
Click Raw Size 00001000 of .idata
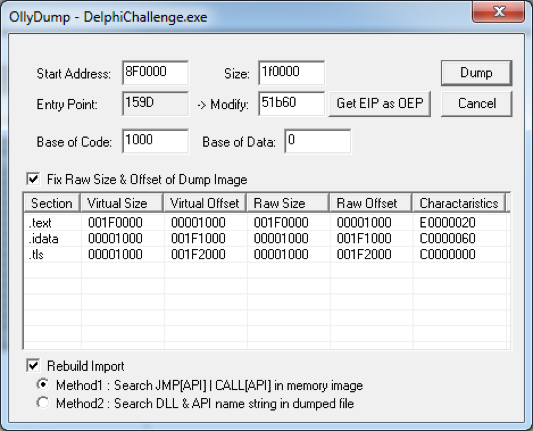[x=281, y=239]
